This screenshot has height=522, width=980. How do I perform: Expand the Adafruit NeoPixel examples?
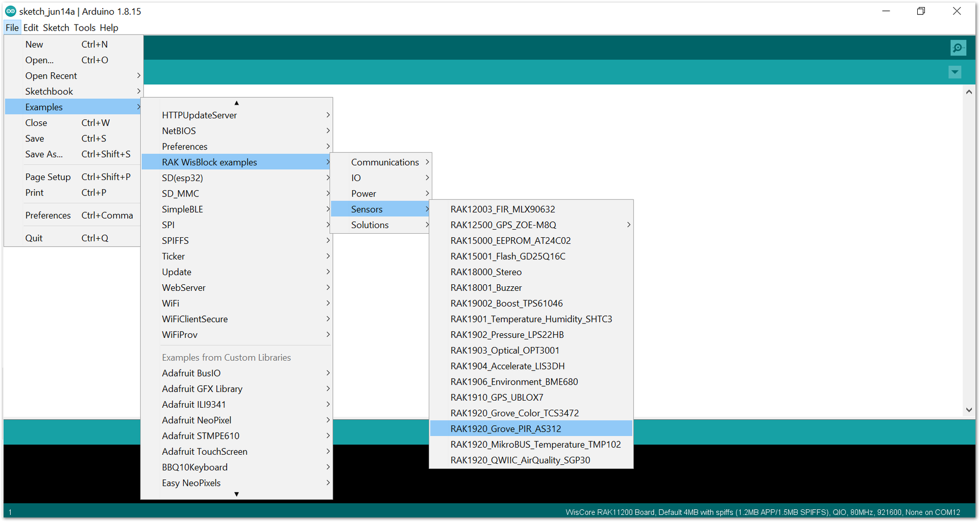(236, 420)
